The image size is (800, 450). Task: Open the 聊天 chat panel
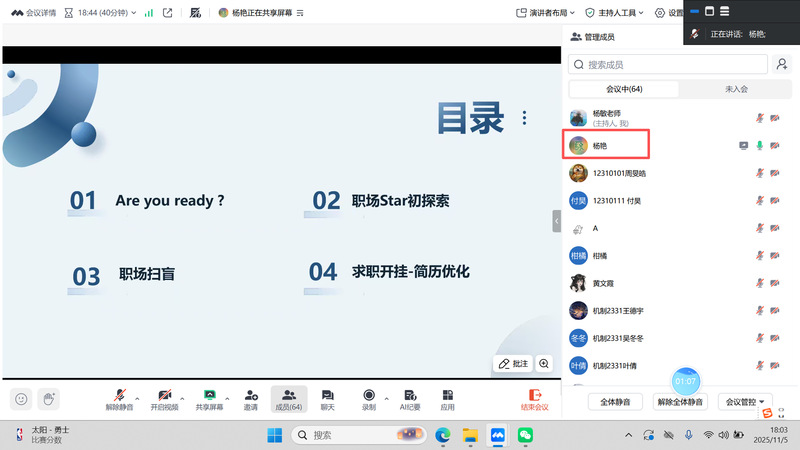[327, 399]
